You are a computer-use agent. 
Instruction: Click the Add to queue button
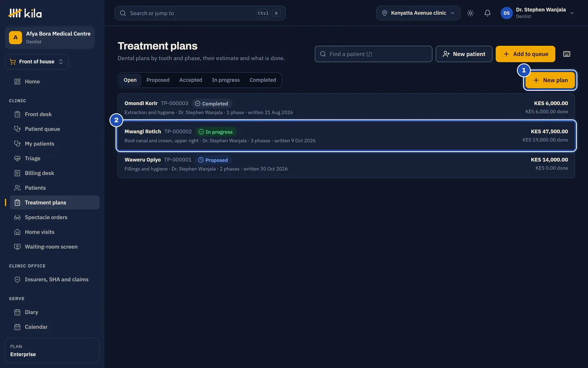tap(526, 54)
